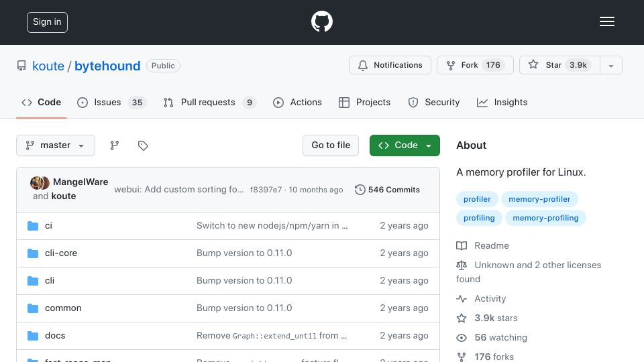Open the Star lists dropdown arrow
Viewport: 644px width, 362px height.
(x=610, y=65)
